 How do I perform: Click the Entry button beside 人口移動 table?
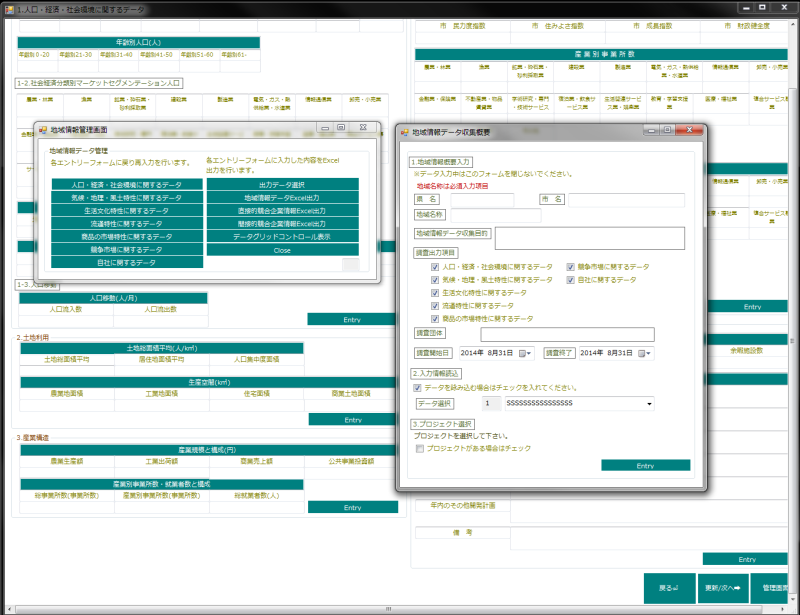point(352,319)
